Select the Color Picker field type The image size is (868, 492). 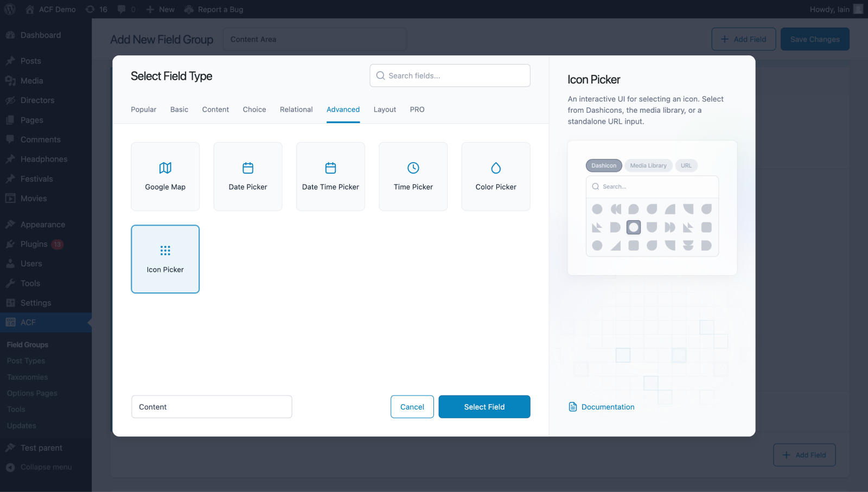[x=495, y=176]
